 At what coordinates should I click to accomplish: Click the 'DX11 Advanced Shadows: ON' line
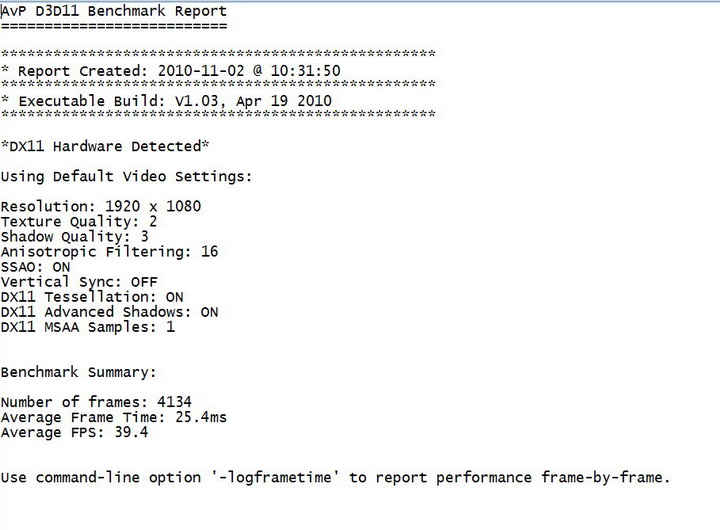tap(109, 312)
